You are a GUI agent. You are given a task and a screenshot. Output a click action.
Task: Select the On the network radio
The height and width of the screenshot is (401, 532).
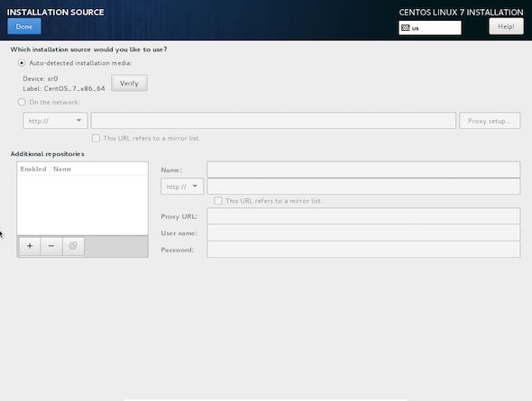pyautogui.click(x=22, y=102)
